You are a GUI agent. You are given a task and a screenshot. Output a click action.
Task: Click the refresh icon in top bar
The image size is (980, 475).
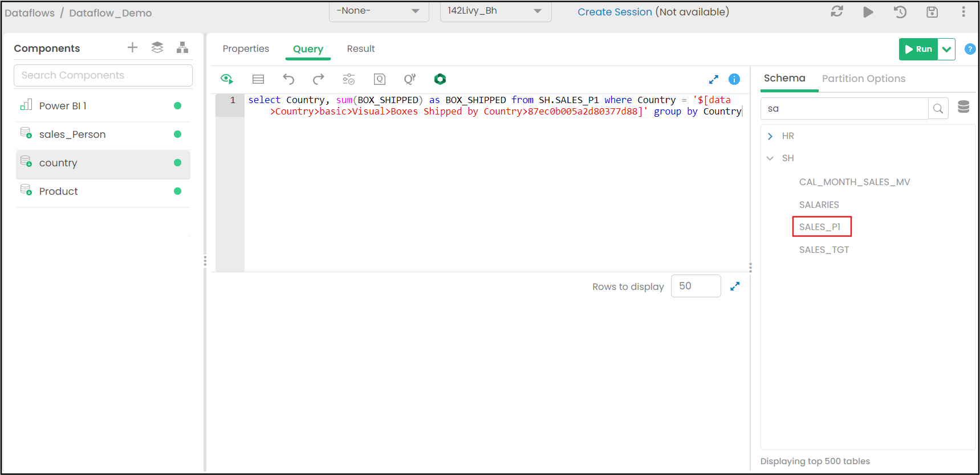837,11
